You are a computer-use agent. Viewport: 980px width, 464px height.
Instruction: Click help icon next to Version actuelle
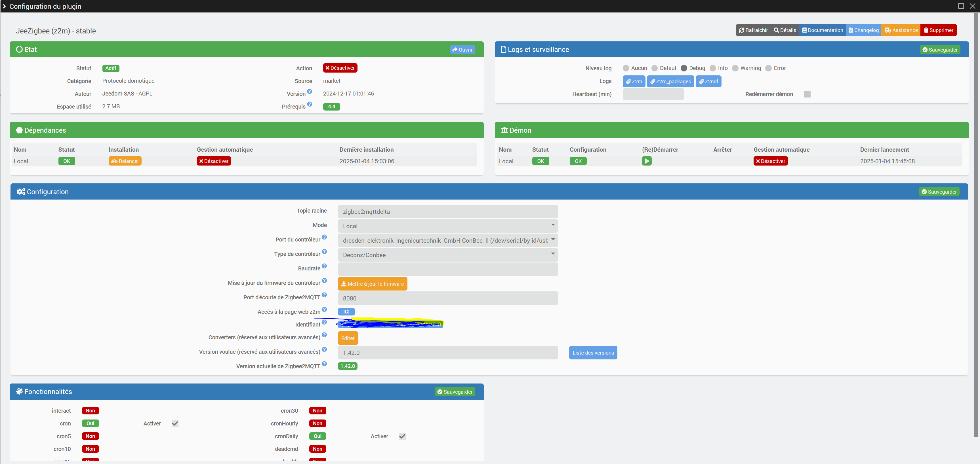pyautogui.click(x=324, y=364)
